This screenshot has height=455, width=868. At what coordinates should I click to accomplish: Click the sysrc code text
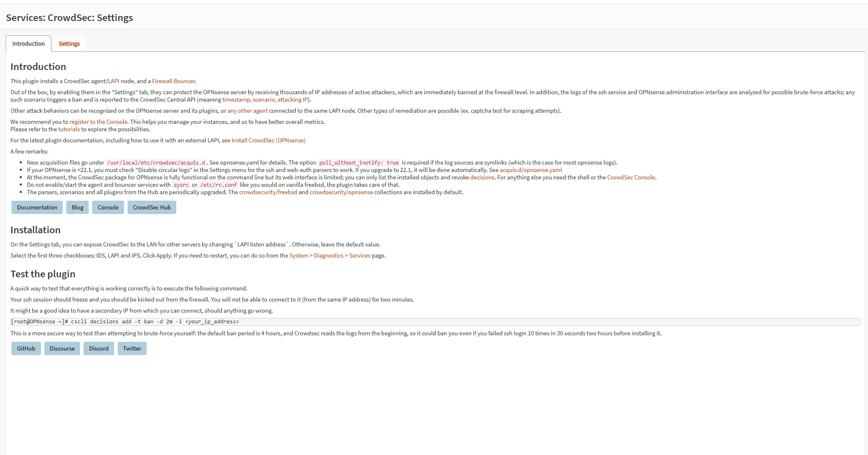point(181,185)
